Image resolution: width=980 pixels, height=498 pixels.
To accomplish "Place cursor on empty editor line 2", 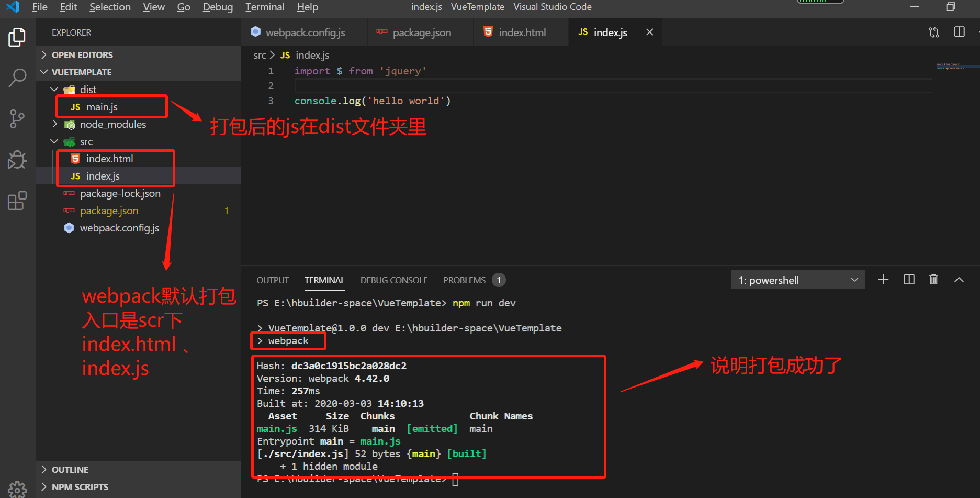I will pyautogui.click(x=613, y=85).
